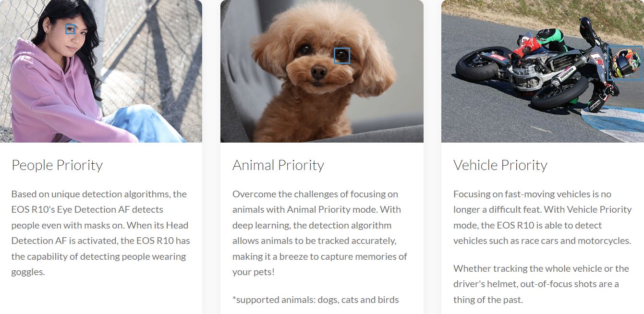Click the paragraph about fast-moving vehicles
The width and height of the screenshot is (644, 314).
(x=542, y=217)
